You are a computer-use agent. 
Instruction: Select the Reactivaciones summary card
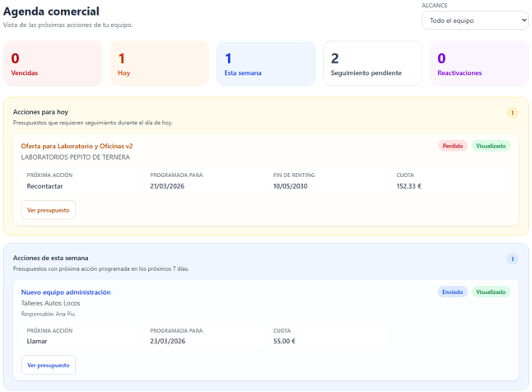click(x=479, y=63)
